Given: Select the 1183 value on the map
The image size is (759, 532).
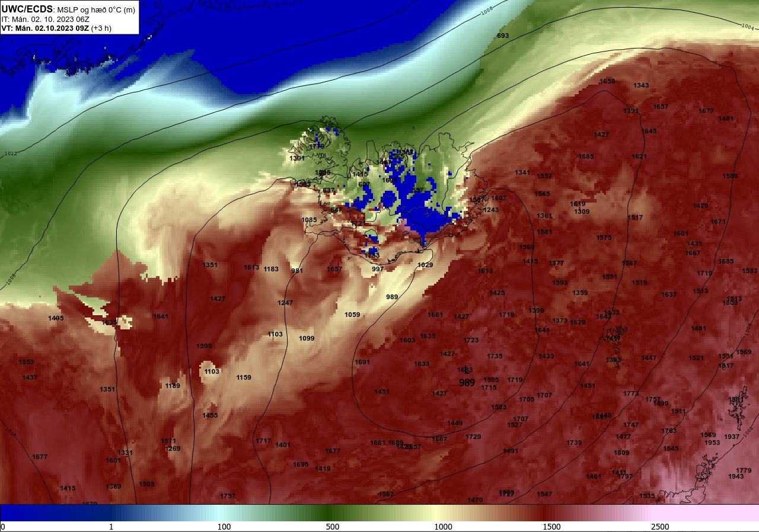Looking at the screenshot, I should point(271,269).
